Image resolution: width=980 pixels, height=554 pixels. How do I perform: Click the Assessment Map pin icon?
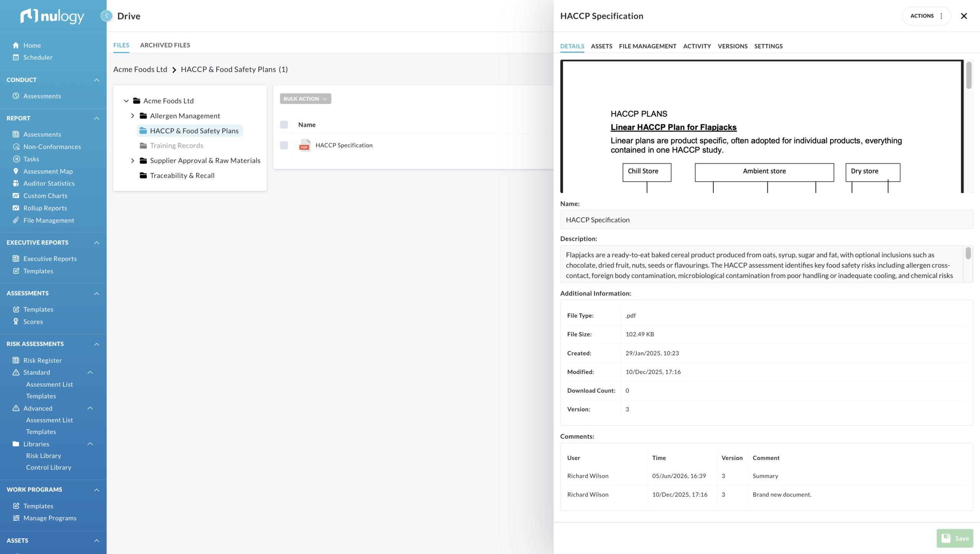click(16, 171)
